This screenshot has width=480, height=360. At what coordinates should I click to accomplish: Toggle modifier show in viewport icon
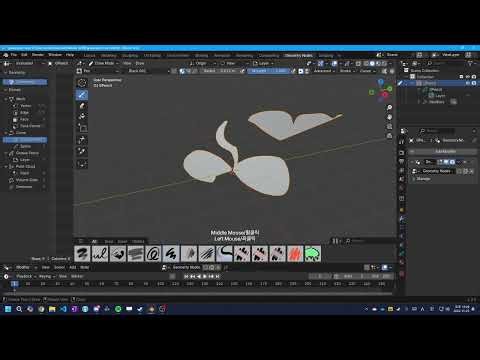(x=446, y=162)
